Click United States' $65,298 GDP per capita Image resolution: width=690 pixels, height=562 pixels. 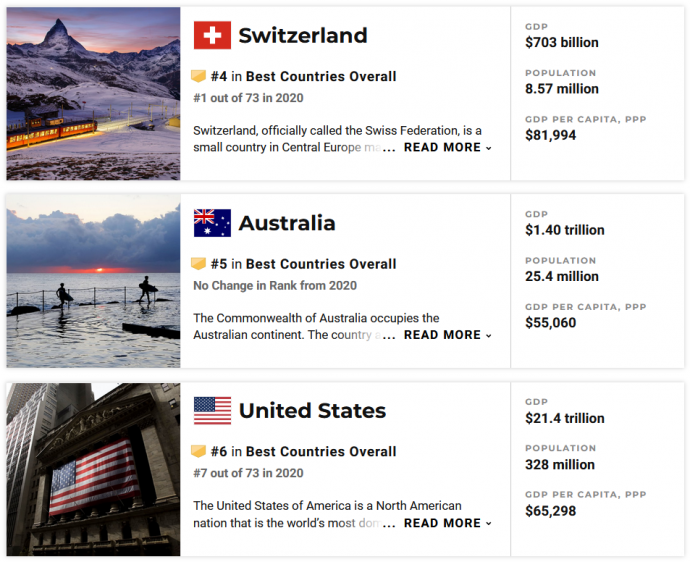550,511
